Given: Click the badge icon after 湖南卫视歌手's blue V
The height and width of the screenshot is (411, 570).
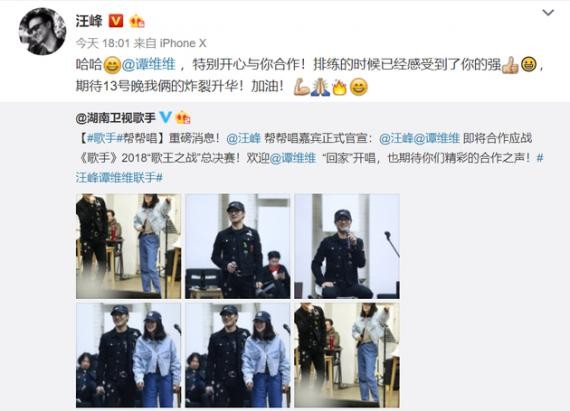Looking at the screenshot, I should pyautogui.click(x=183, y=117).
